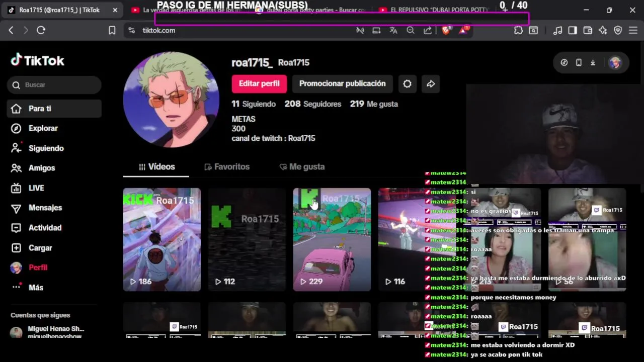Click the Editar perfil button
This screenshot has height=362, width=644.
pos(259,84)
